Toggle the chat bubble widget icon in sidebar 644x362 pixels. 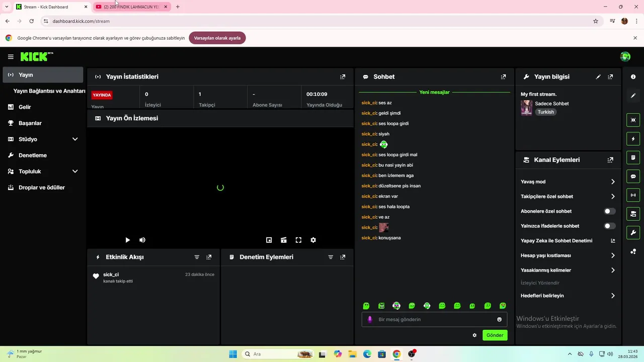click(x=633, y=176)
